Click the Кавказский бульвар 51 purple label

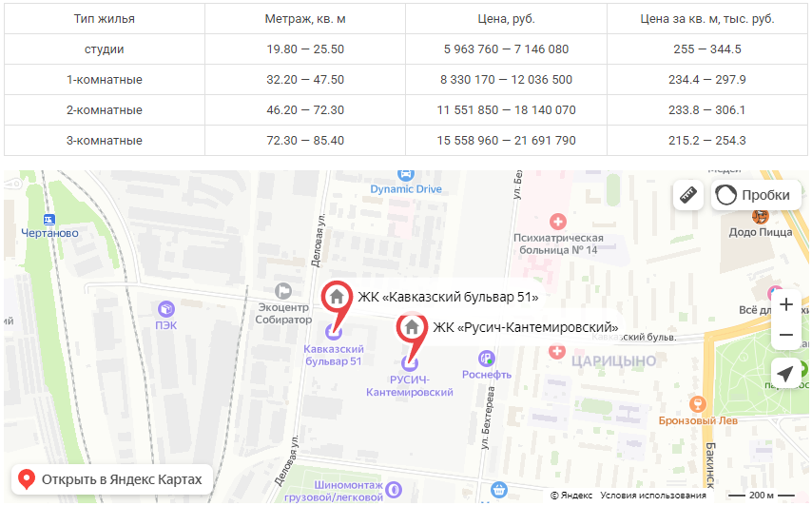coord(334,356)
